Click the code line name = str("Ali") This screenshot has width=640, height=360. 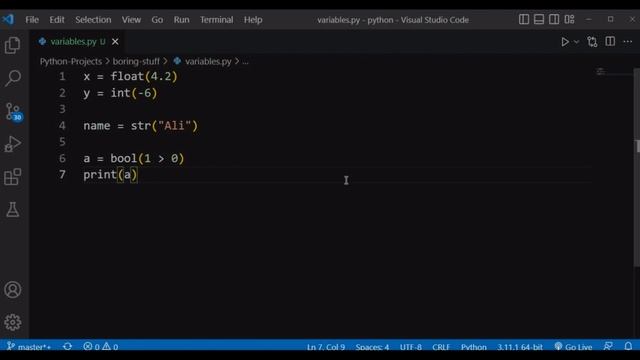(x=141, y=126)
